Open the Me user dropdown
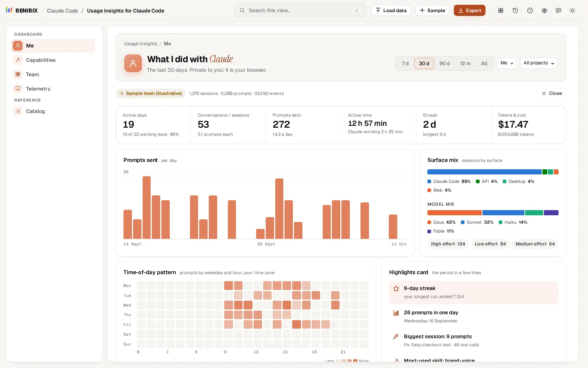This screenshot has width=588, height=368. click(507, 63)
